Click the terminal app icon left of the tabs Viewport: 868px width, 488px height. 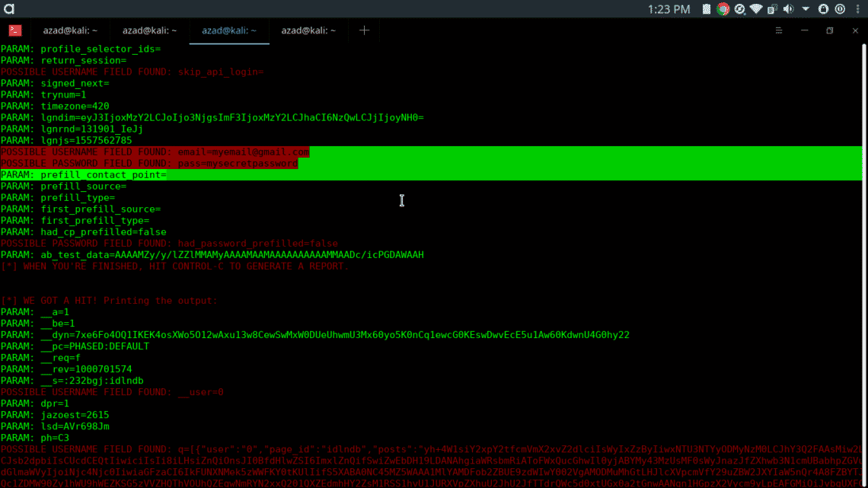click(15, 30)
